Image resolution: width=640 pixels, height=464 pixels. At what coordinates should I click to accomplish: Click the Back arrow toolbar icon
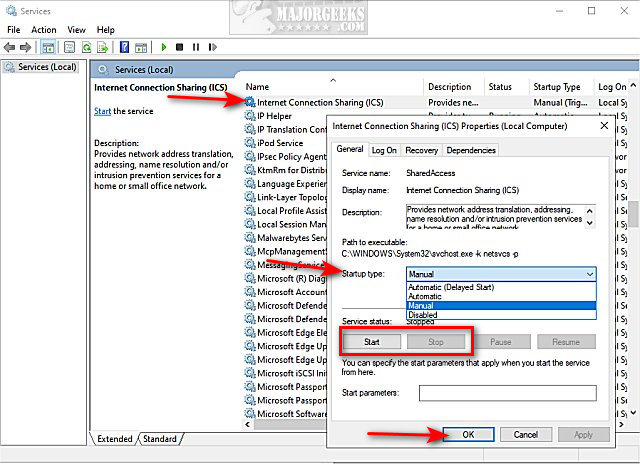pos(9,47)
